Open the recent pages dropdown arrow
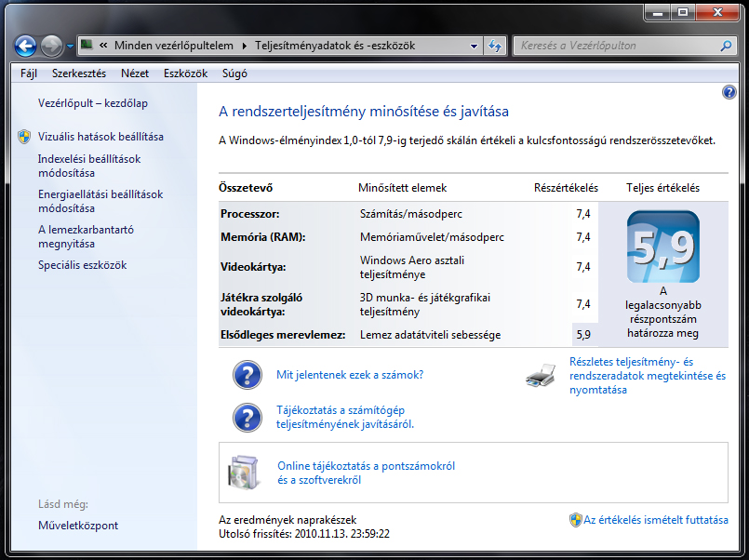Viewport: 749px width, 560px height. coord(70,47)
